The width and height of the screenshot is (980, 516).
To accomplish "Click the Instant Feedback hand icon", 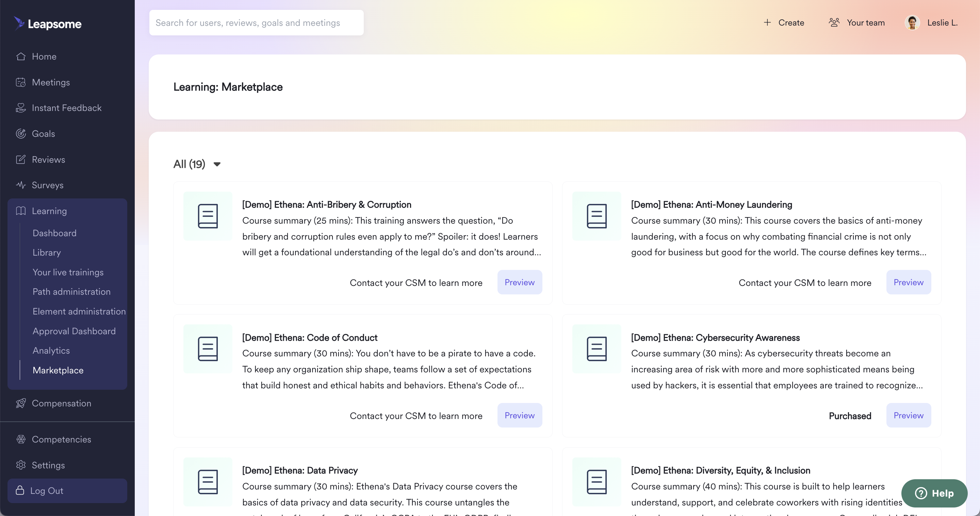I will click(x=21, y=108).
